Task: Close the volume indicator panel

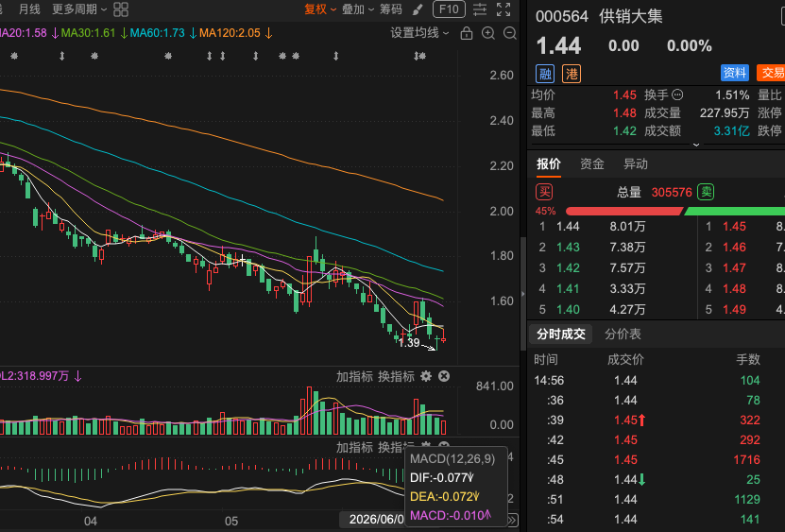Action: [444, 376]
